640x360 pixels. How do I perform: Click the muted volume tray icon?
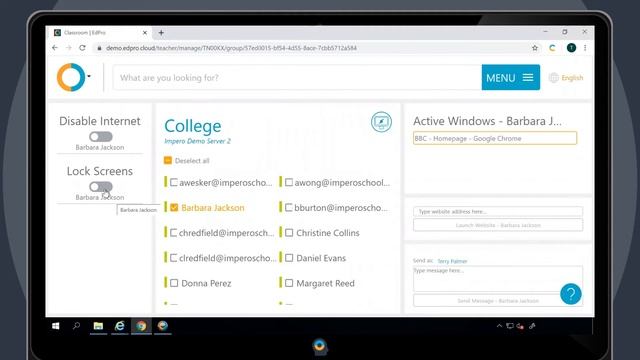pyautogui.click(x=520, y=326)
